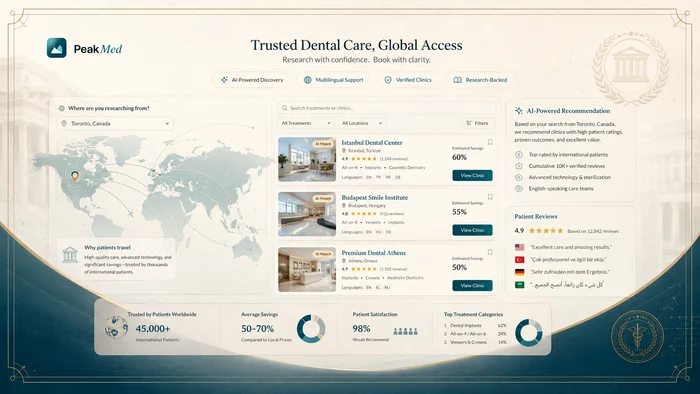
Task: Click the shield icon in Verified Clinics
Action: click(388, 80)
